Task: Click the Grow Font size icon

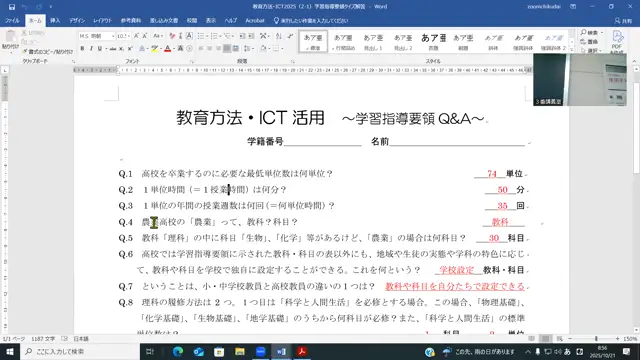Action: [136, 36]
